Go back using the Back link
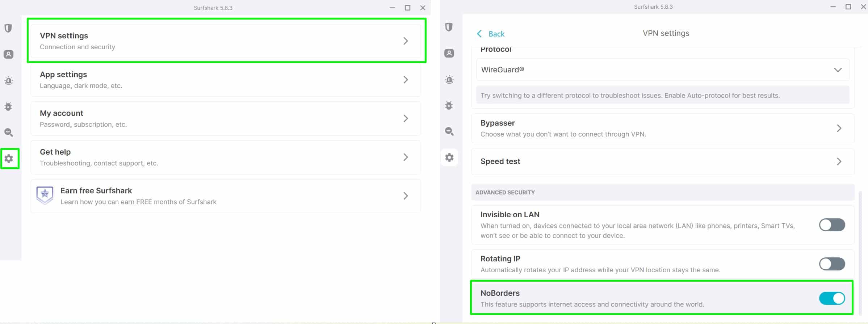This screenshot has height=324, width=868. point(490,34)
